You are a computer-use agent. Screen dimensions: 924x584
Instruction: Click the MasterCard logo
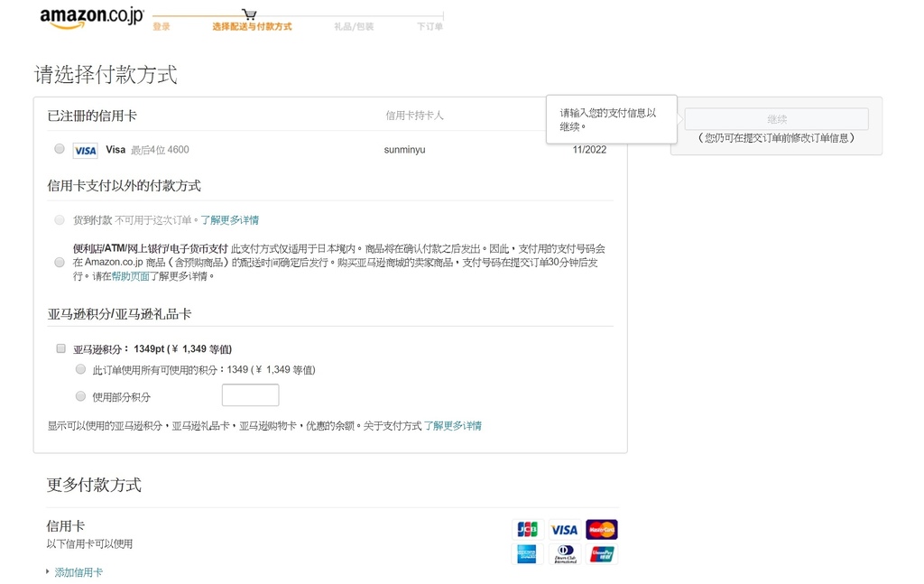click(x=601, y=530)
